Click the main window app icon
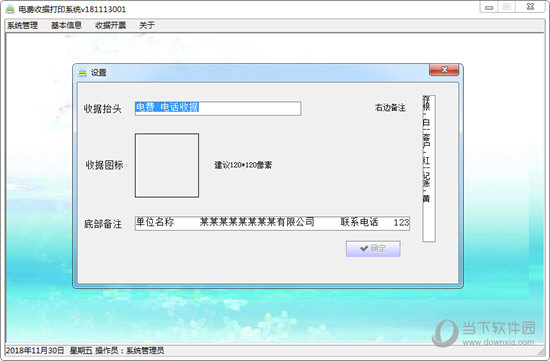 coord(10,9)
